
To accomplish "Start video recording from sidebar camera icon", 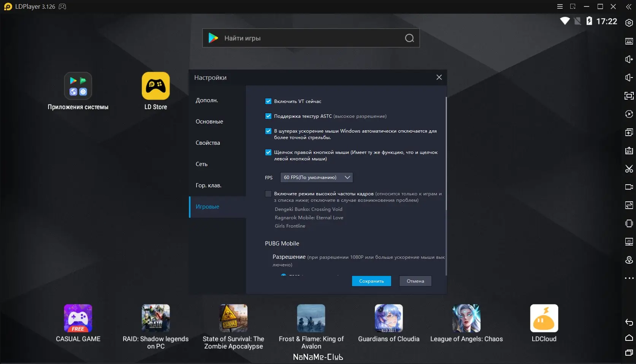I will [629, 187].
